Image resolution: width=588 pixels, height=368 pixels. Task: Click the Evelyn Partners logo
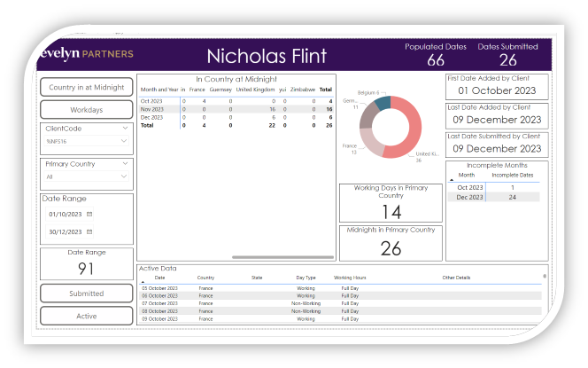point(87,54)
